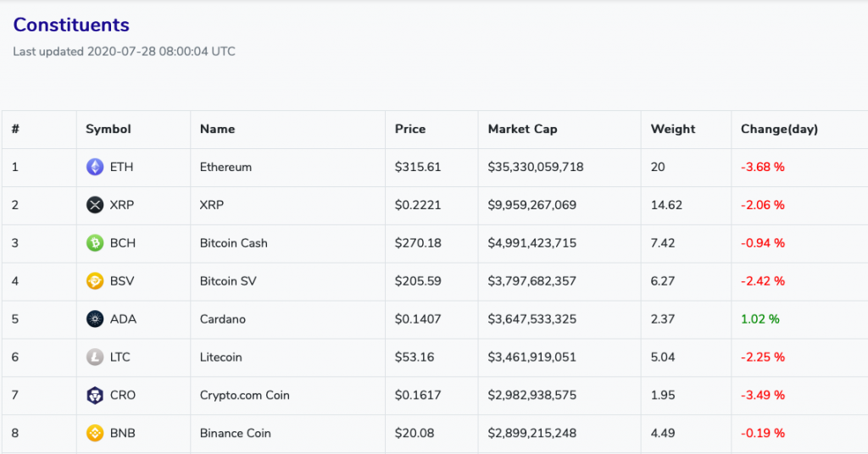Select the BNB symbol text
Image resolution: width=868 pixels, height=454 pixels.
(x=122, y=433)
